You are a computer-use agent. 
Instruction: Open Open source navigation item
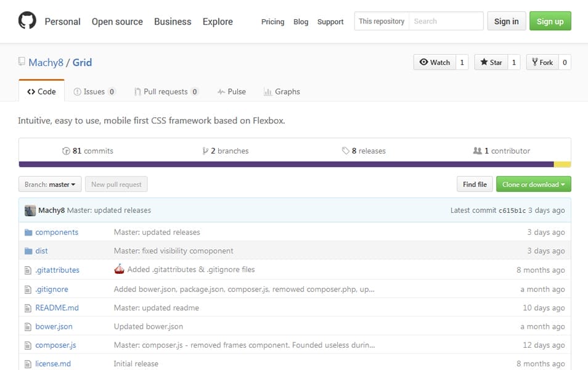point(117,22)
